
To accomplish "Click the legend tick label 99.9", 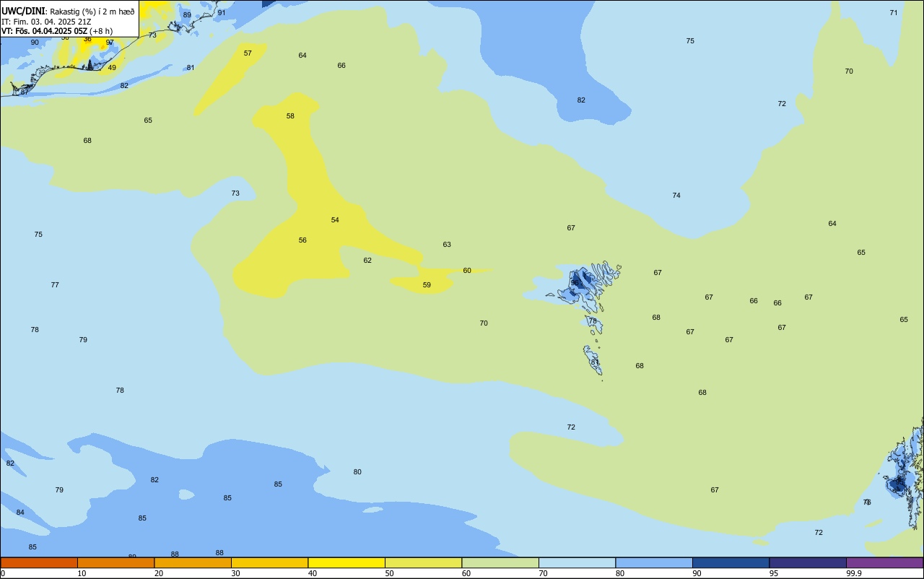I will 854,573.
